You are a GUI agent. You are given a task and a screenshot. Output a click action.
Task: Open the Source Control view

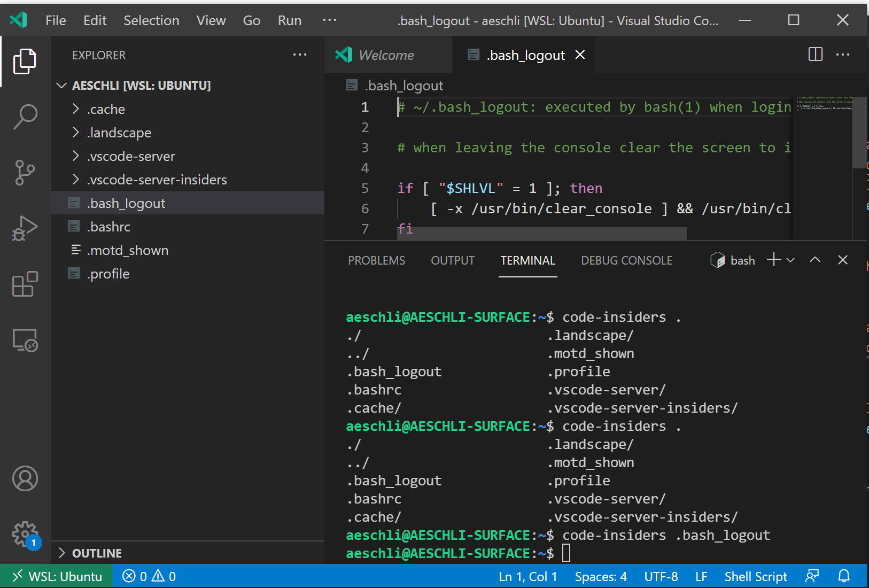[25, 172]
